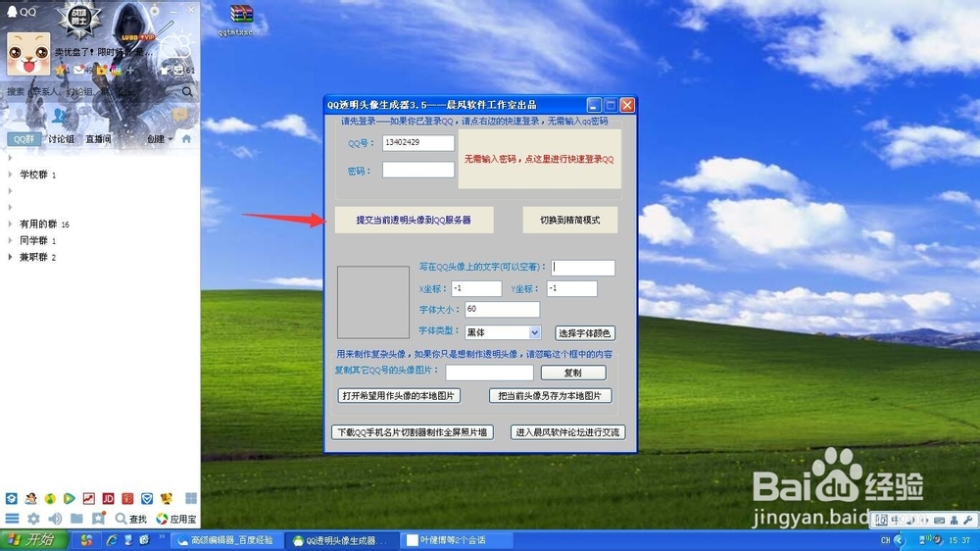Switch to 高级编辑器_百度经验 taskbar window
The image size is (980, 551).
227,540
